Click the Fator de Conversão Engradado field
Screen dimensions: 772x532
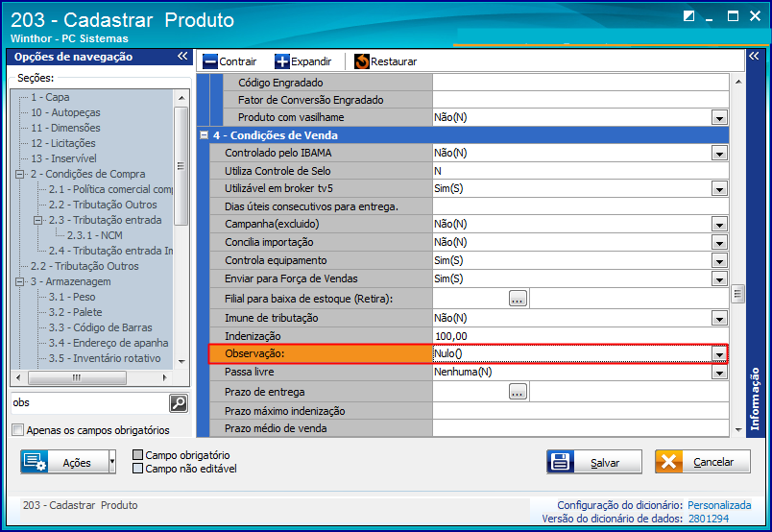coord(581,100)
